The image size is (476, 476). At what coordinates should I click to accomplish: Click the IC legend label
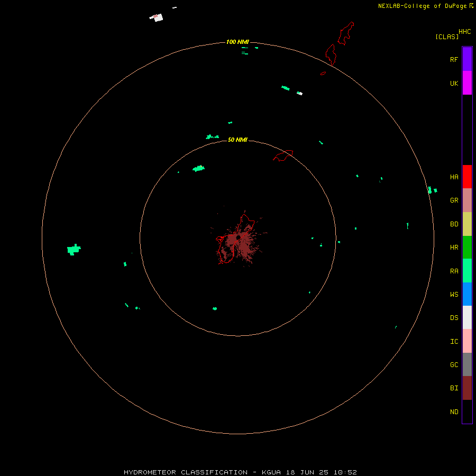(454, 342)
